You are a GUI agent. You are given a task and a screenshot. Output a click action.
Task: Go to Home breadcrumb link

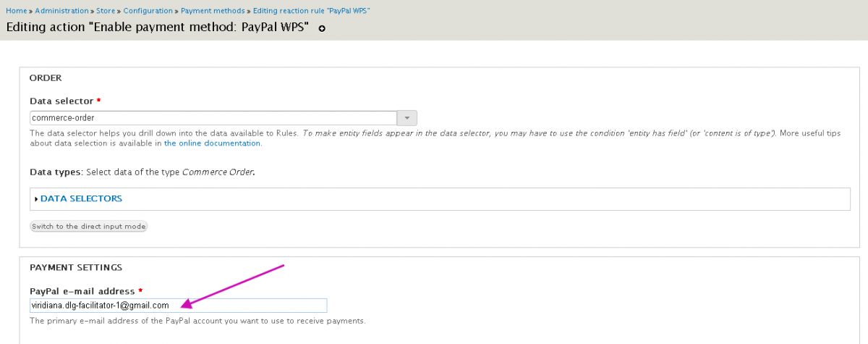[x=16, y=11]
